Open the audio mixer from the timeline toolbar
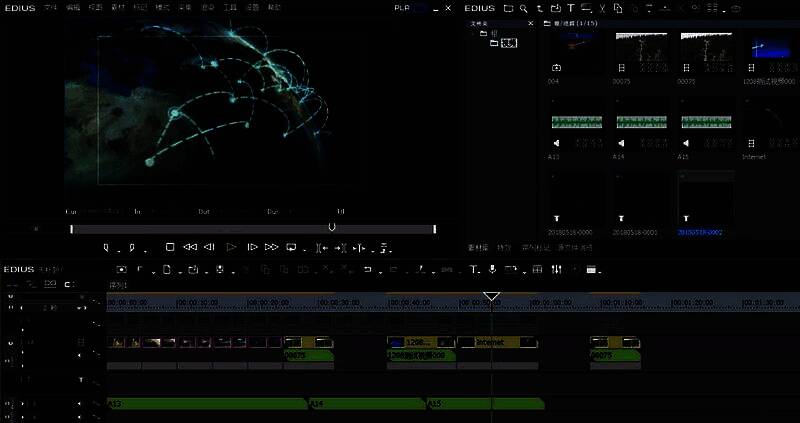800x423 pixels. 556,269
